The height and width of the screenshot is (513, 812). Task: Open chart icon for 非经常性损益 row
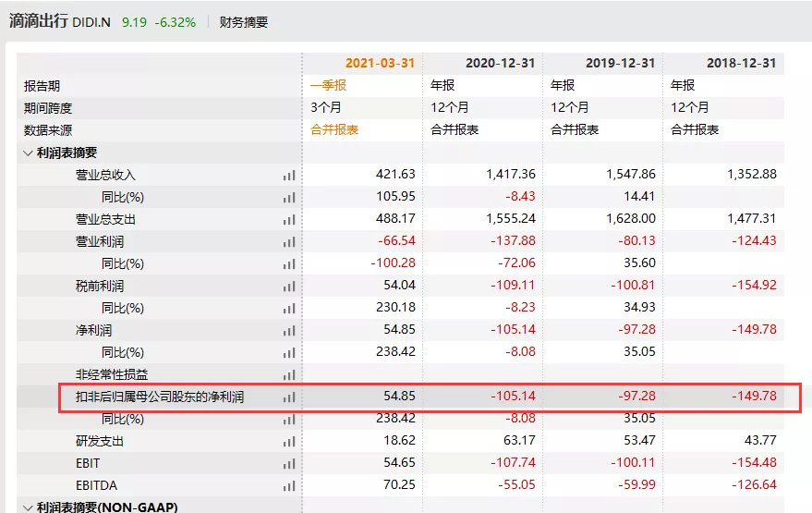coord(289,375)
